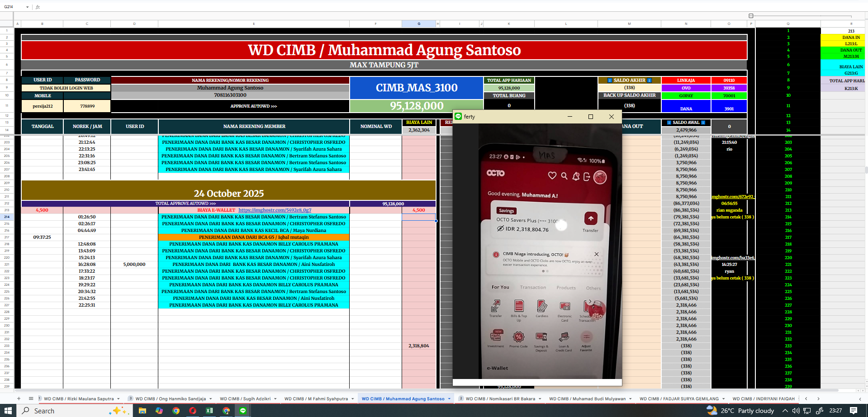Select the Others tab in OCTO

point(593,289)
